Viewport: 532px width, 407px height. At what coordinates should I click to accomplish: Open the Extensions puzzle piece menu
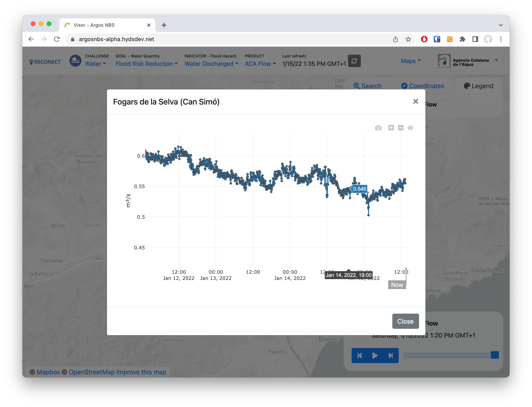pyautogui.click(x=463, y=39)
